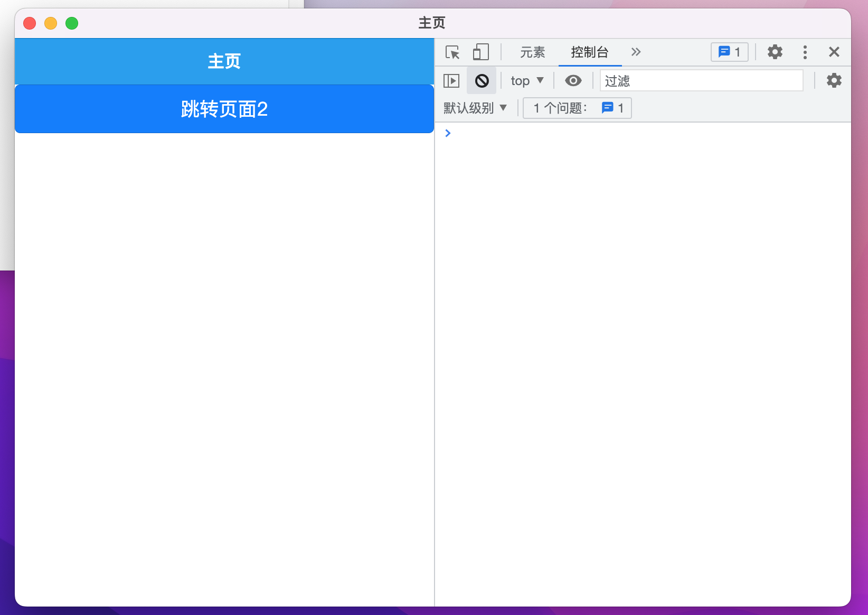Viewport: 868px width, 615px height.
Task: Open DevTools settings gear in tab bar
Action: click(x=775, y=52)
